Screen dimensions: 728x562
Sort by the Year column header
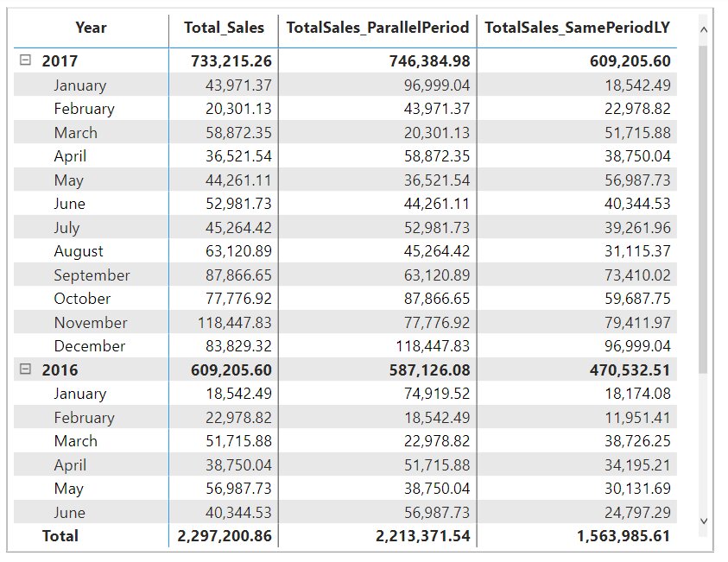tap(91, 28)
